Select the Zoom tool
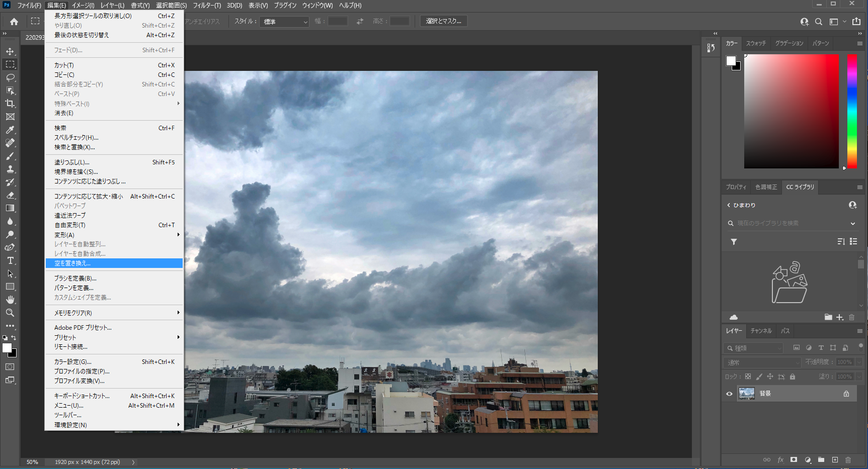The width and height of the screenshot is (868, 469). tap(10, 313)
